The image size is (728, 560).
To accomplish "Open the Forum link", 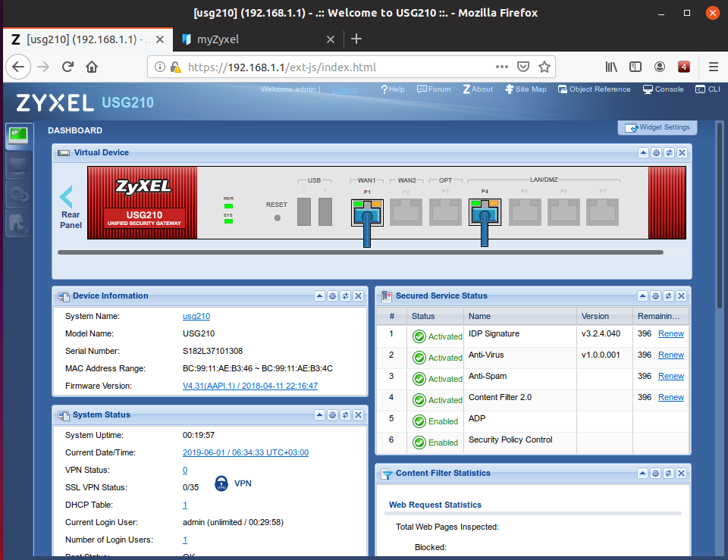I will point(434,89).
